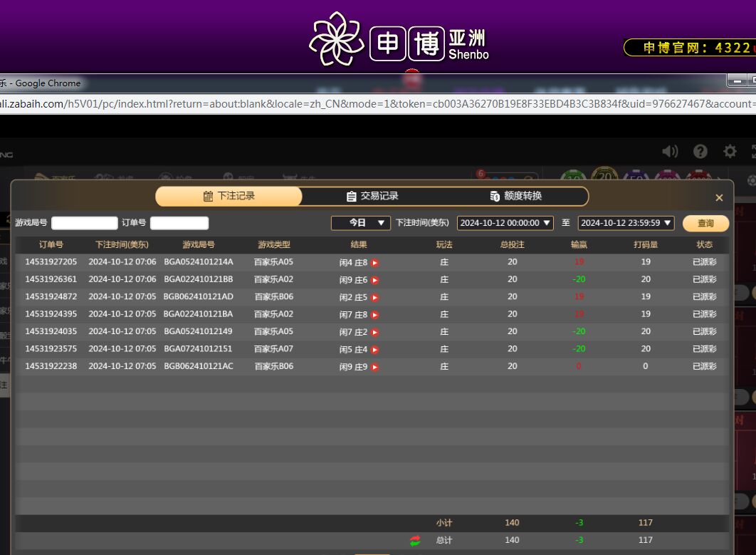
Task: Mute sound with the speaker icon
Action: pos(670,151)
